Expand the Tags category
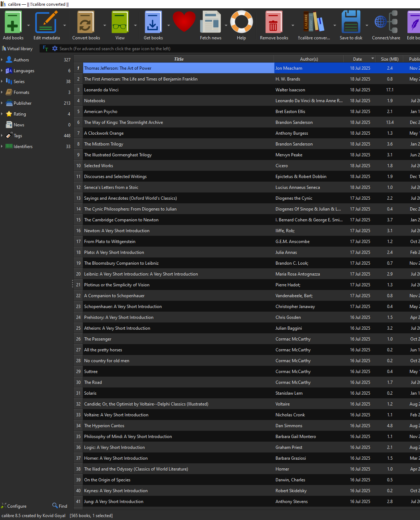420x520 pixels. 2,135
